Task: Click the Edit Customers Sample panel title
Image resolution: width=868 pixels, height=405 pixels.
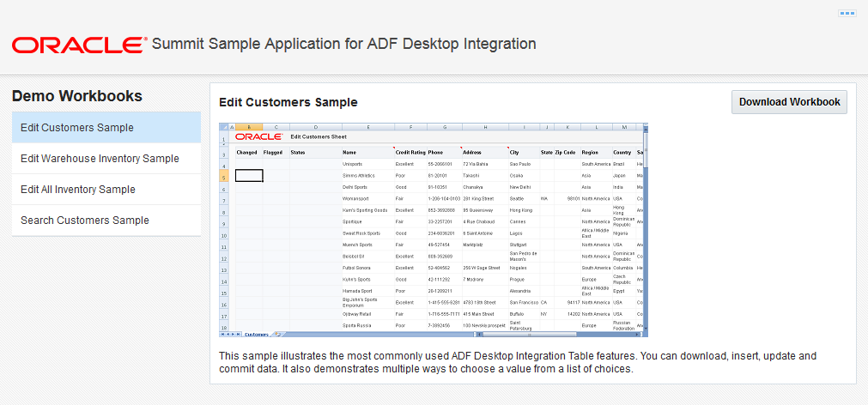Action: (x=288, y=102)
